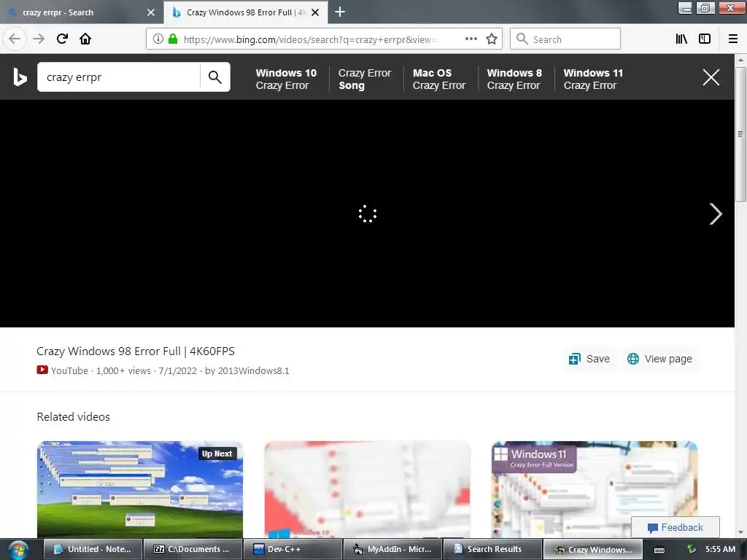The width and height of the screenshot is (747, 560).
Task: Go to next video with right chevron
Action: click(716, 214)
